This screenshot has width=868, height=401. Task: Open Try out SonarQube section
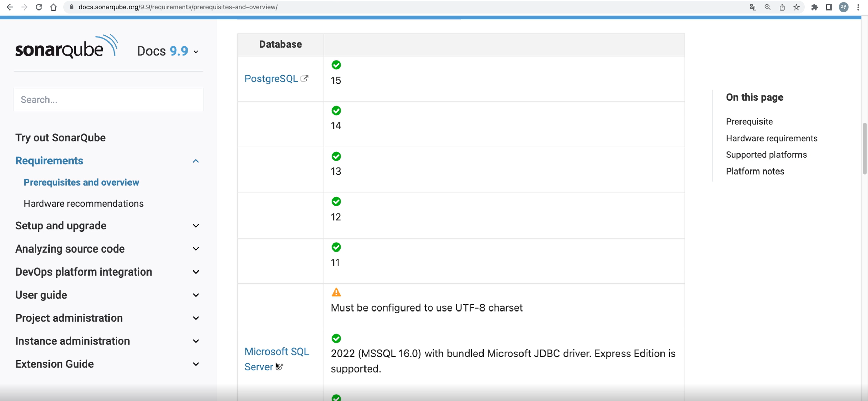[60, 138]
